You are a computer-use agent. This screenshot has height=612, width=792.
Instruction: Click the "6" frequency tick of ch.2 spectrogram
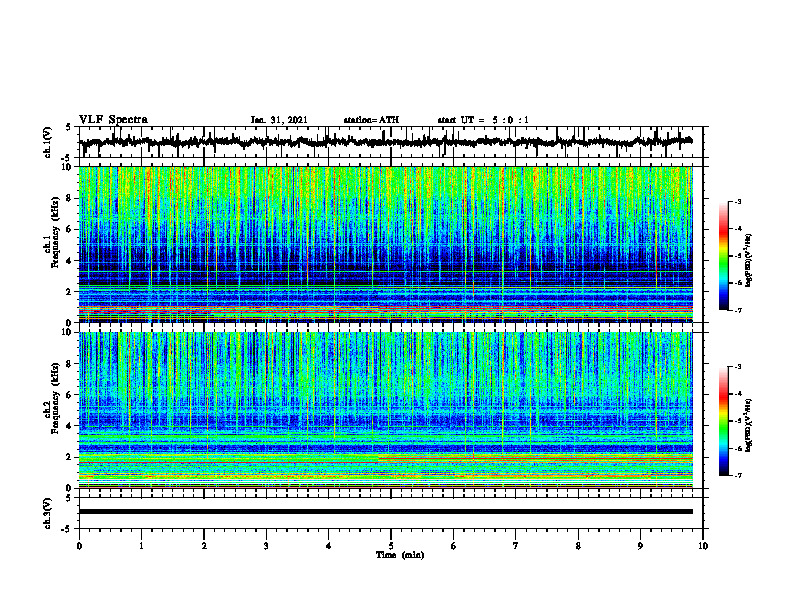coord(70,395)
